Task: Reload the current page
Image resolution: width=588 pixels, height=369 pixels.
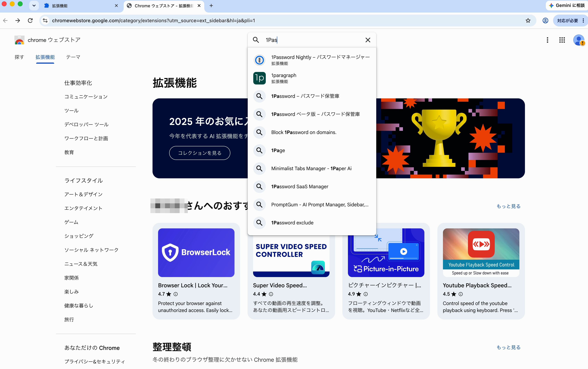Action: tap(30, 21)
